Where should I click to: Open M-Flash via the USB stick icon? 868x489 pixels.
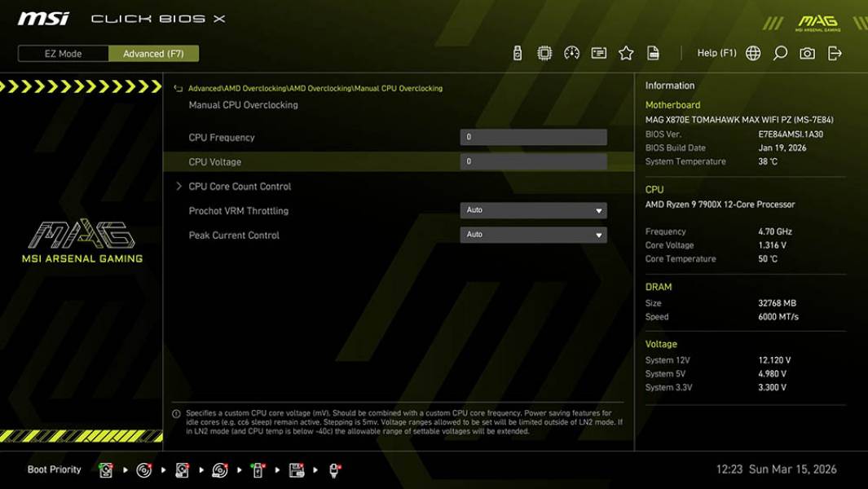click(516, 52)
